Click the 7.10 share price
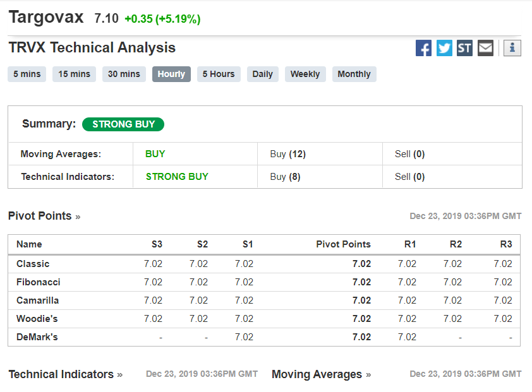The image size is (532, 392). click(107, 18)
